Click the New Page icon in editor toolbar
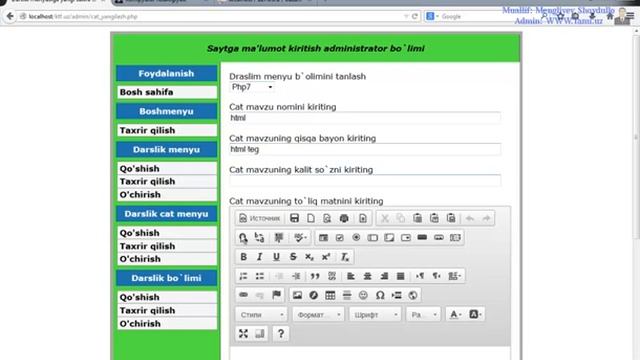The image size is (640, 360). [311, 218]
